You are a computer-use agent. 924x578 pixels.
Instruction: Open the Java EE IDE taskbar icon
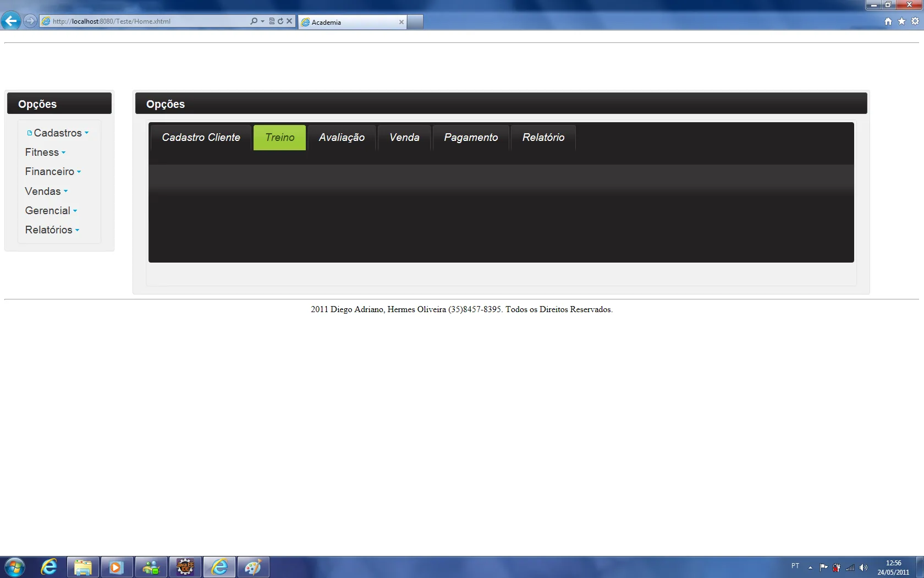point(185,567)
